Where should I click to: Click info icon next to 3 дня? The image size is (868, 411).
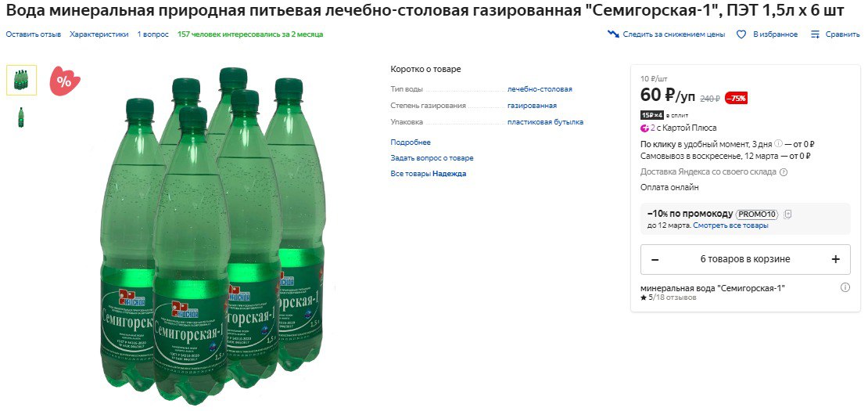(778, 143)
